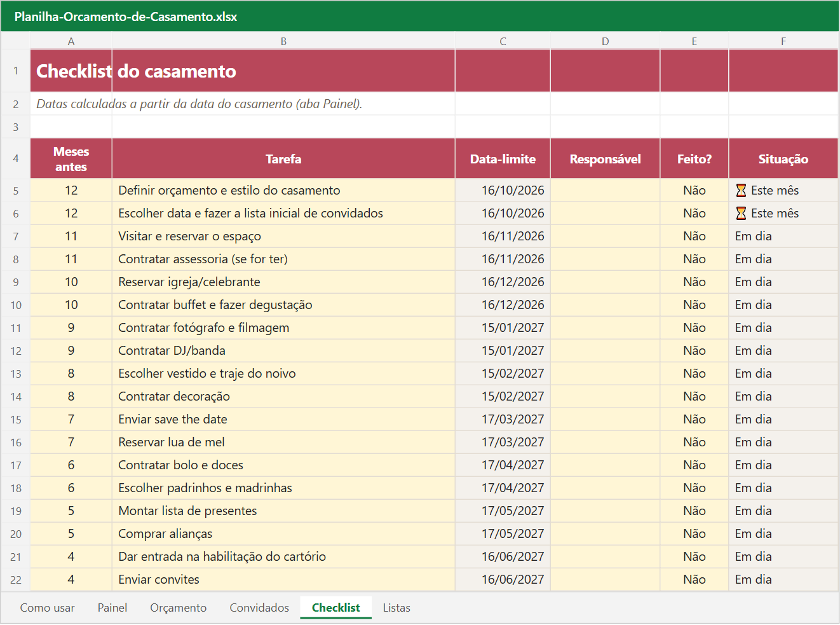Click the 'Datas calculadas a partir' note cell
Viewport: 840px width, 625px height.
point(71,104)
